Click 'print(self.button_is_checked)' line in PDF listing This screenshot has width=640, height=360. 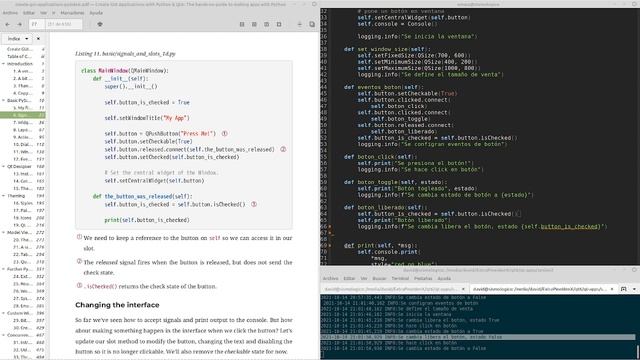pos(147,220)
